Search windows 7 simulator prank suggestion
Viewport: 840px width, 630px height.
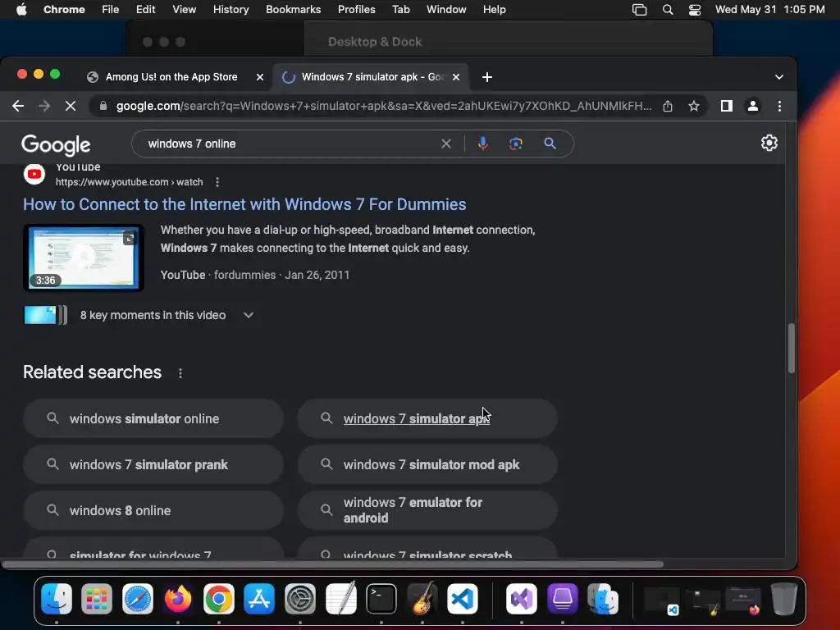point(153,464)
